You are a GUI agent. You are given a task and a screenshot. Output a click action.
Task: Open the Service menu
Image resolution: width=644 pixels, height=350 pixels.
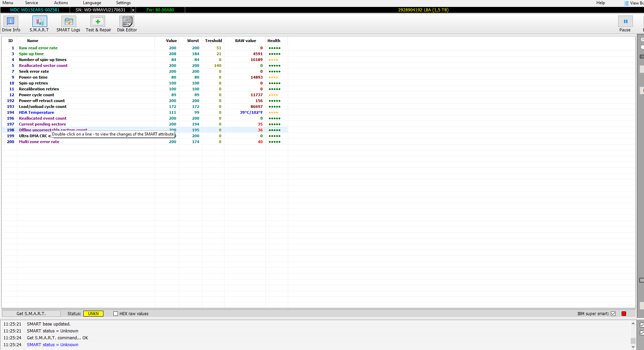click(x=31, y=3)
